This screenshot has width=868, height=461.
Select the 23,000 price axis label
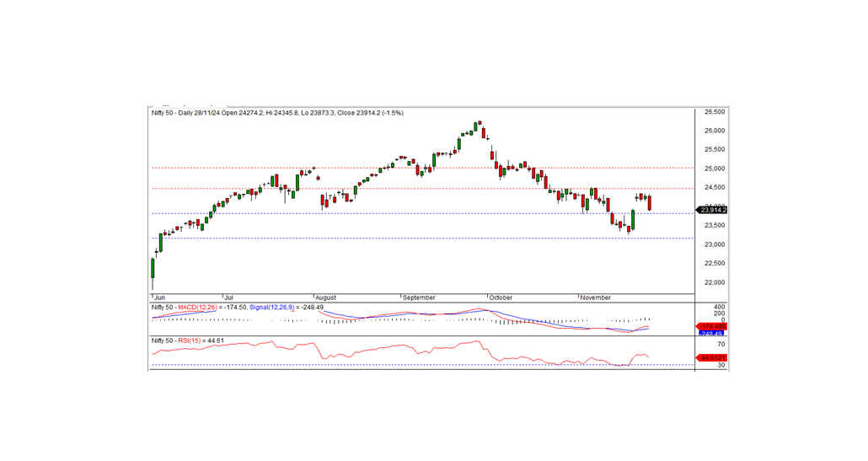tap(714, 244)
